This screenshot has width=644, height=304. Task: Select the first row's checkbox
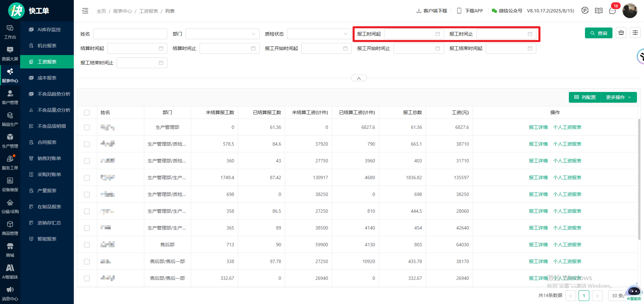click(87, 128)
